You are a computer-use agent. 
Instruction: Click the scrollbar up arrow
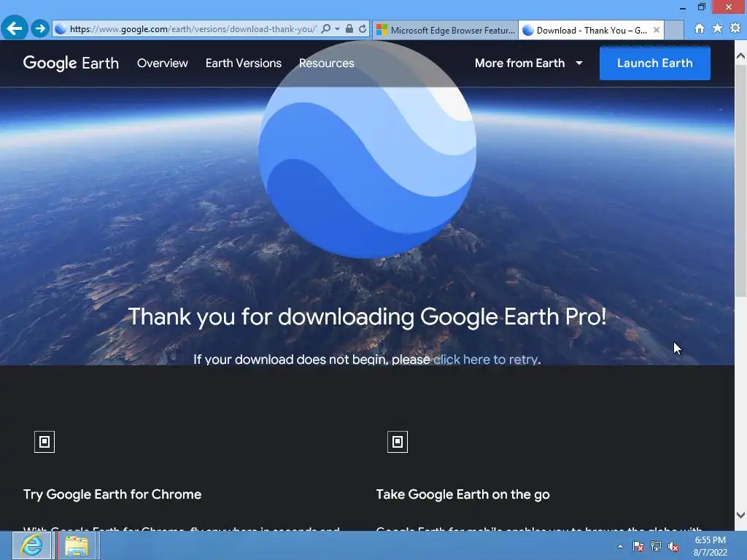point(741,56)
